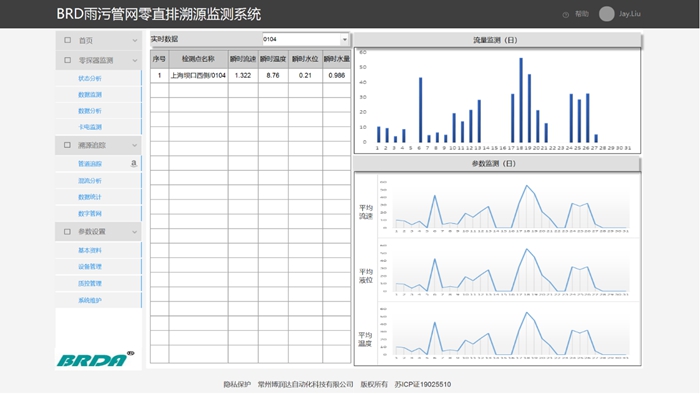
Task: Open the 0104 station dropdown arrow
Action: coord(345,40)
